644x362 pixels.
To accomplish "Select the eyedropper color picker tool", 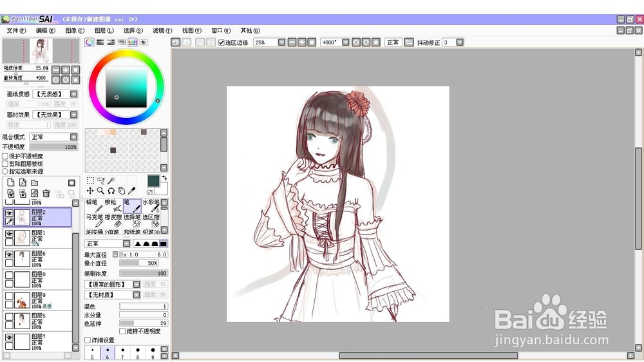I will click(131, 191).
